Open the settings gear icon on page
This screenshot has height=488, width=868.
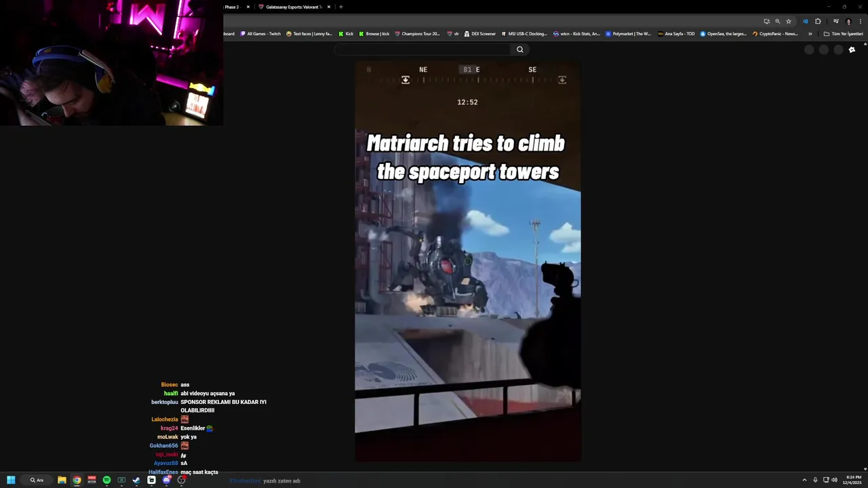click(852, 49)
